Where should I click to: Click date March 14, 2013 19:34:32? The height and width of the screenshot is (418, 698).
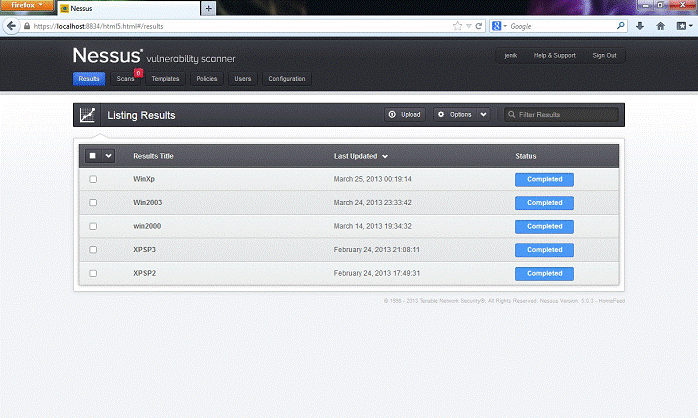click(373, 226)
